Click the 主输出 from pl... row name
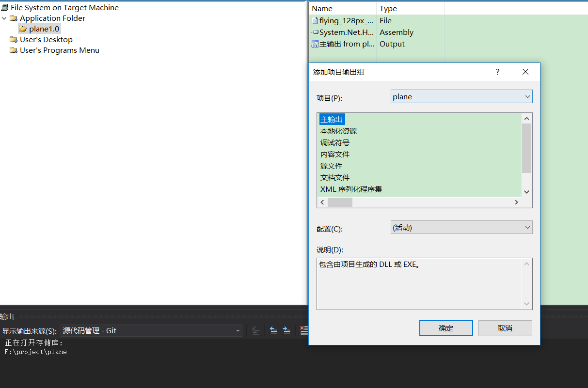The image size is (588, 388). 346,44
